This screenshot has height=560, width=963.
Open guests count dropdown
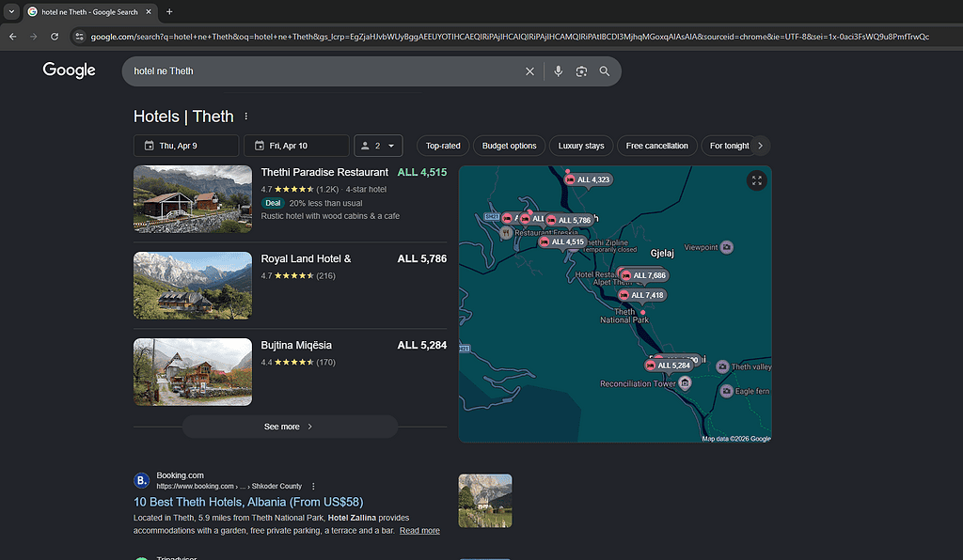tap(378, 146)
